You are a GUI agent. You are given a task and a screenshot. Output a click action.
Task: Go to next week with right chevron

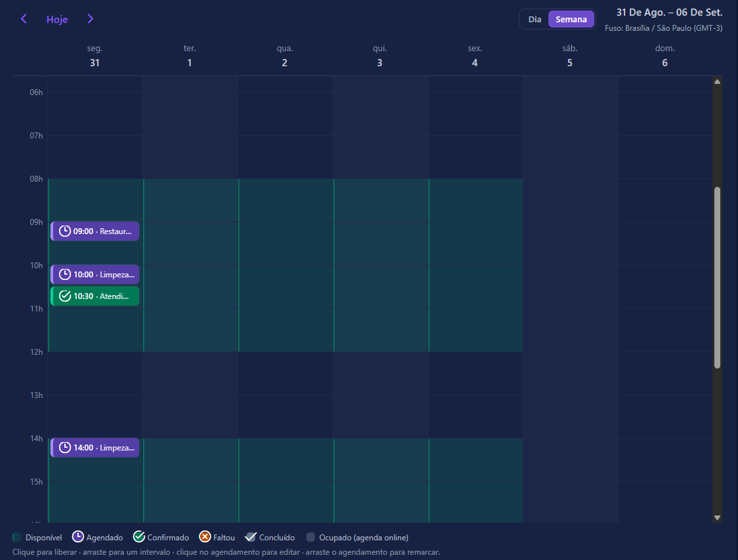click(91, 19)
